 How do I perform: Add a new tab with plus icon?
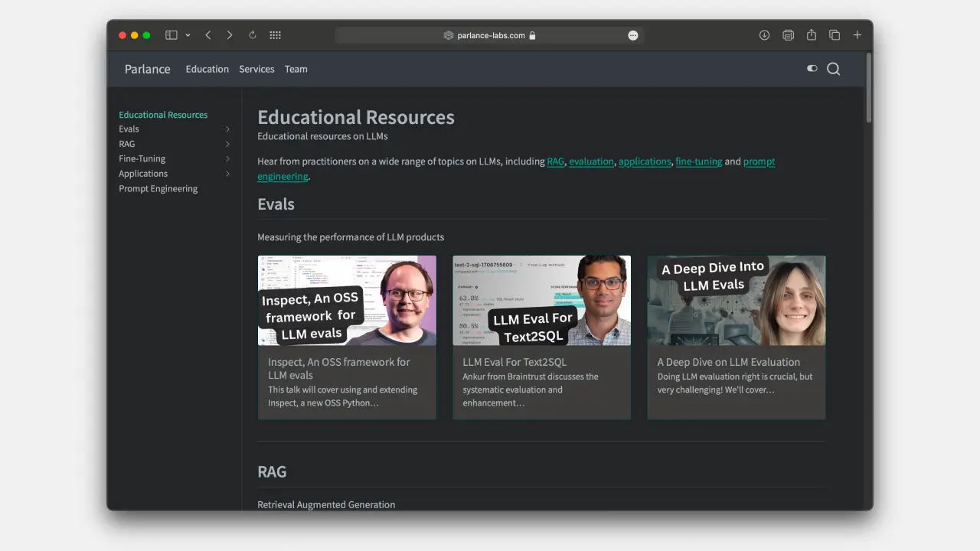tap(857, 35)
